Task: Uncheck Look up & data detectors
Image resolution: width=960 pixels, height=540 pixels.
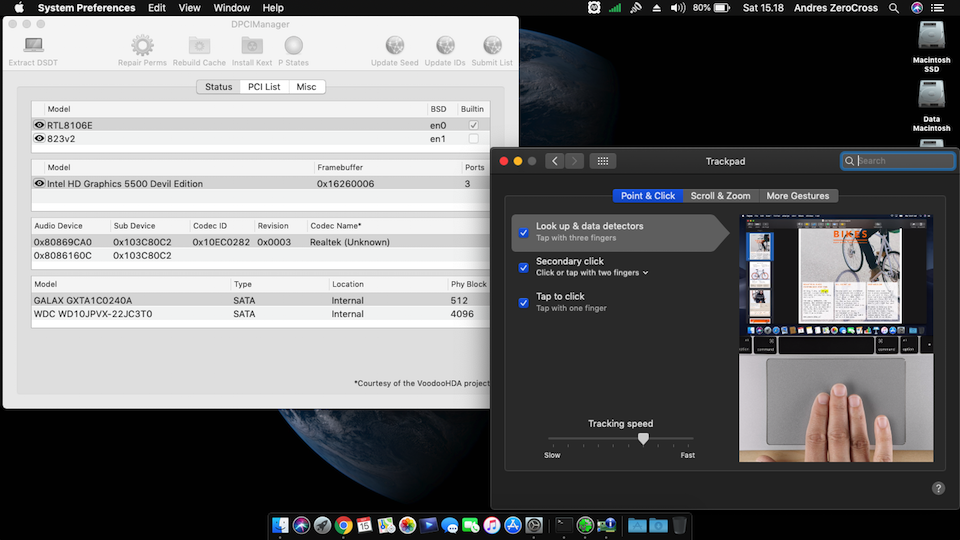Action: [x=523, y=232]
